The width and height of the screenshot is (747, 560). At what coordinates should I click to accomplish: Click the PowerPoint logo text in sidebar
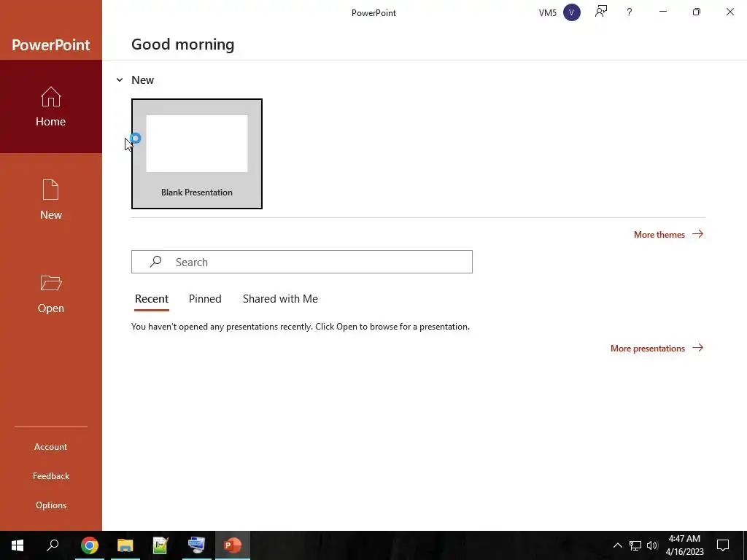[51, 44]
